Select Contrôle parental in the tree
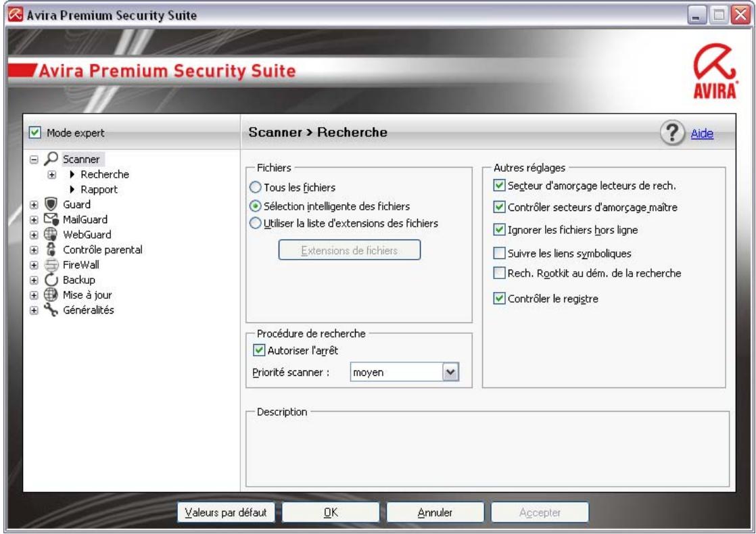The width and height of the screenshot is (756, 534). click(103, 249)
